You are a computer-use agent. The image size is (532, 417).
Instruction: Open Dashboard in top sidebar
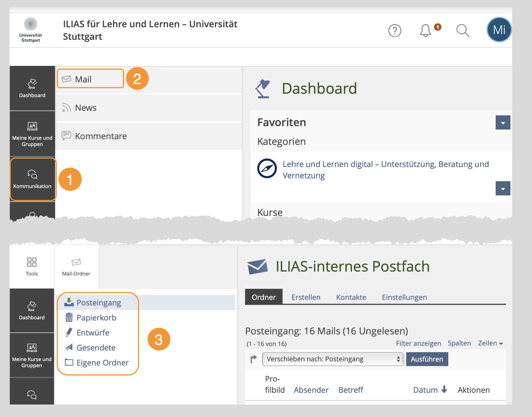[32, 88]
